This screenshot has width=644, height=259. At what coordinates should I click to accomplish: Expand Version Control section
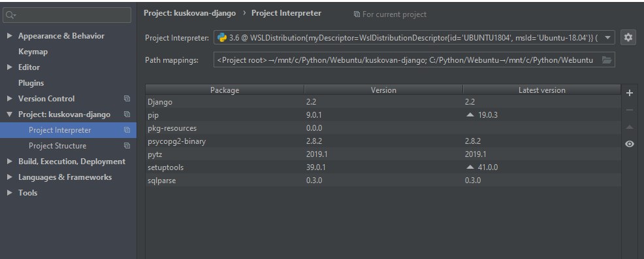click(x=9, y=99)
